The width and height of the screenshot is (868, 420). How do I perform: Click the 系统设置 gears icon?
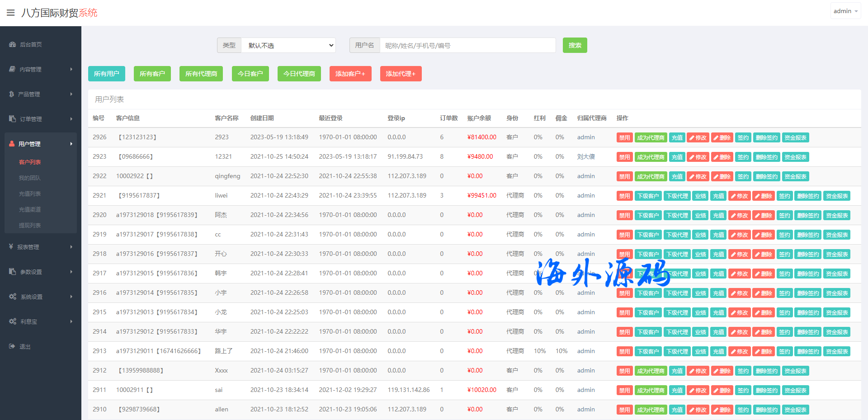coord(13,297)
